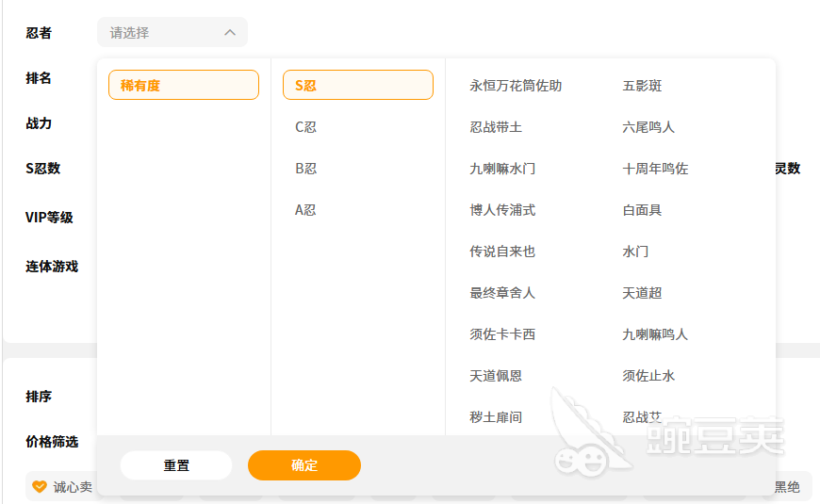The width and height of the screenshot is (820, 504).
Task: Open the 忍者 请选择 dropdown
Action: click(172, 32)
